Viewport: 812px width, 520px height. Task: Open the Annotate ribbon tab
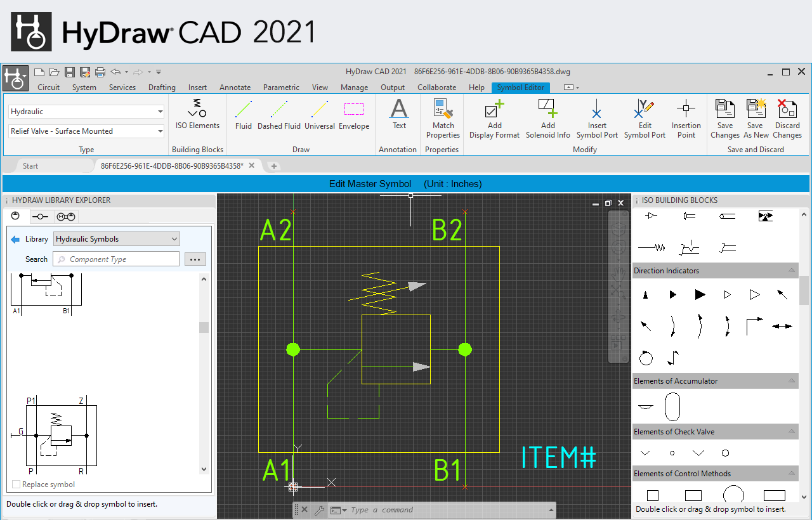click(235, 88)
